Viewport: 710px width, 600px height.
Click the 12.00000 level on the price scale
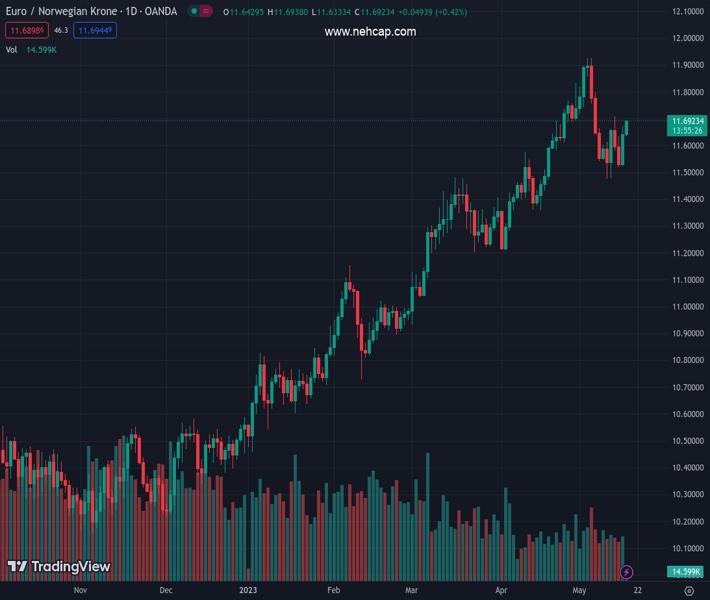point(687,38)
